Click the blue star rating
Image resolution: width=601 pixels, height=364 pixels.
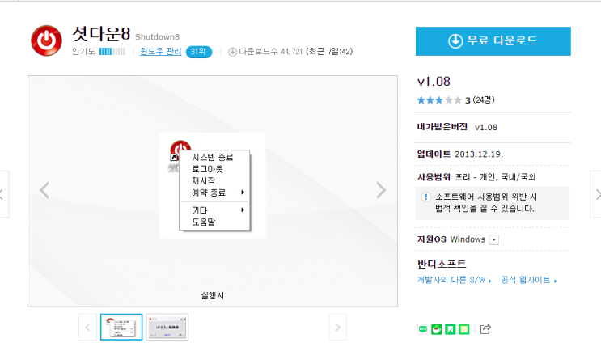point(439,100)
